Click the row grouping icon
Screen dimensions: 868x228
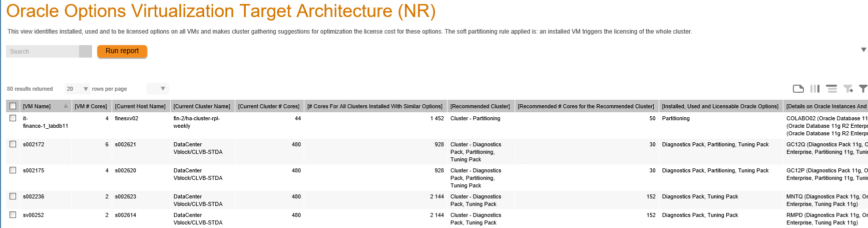coord(831,89)
